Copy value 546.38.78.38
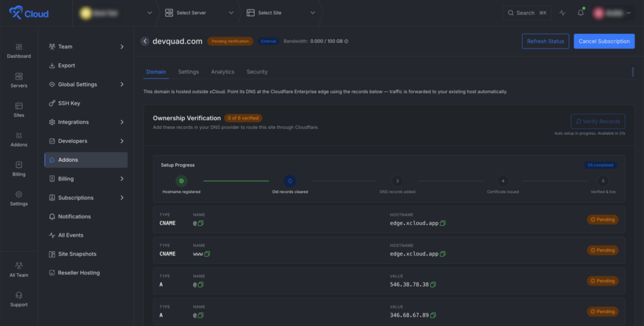Image resolution: width=644 pixels, height=326 pixels. (x=433, y=284)
